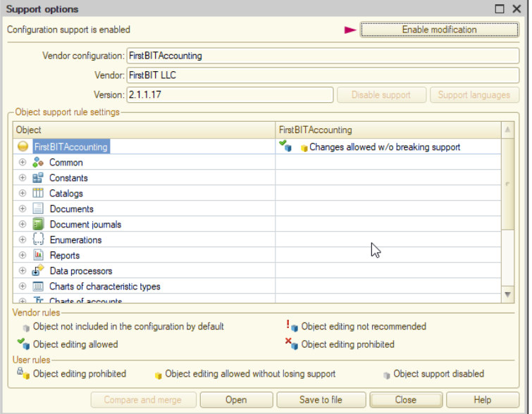Click the Disable support button

coord(381,94)
